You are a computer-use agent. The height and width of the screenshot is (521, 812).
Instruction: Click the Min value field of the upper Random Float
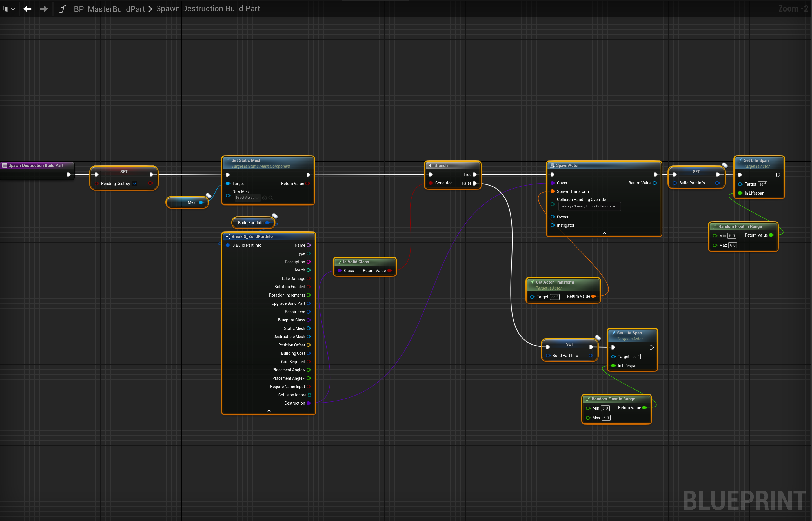pos(732,235)
